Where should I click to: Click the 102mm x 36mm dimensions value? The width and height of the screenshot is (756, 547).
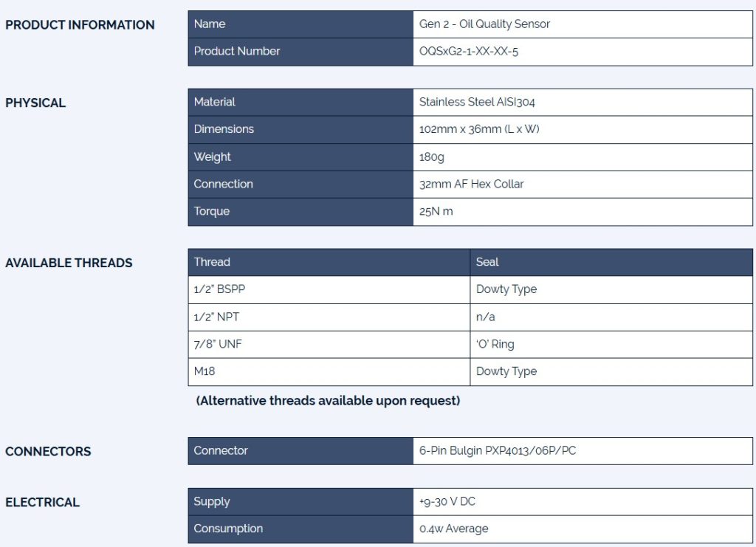coord(471,129)
